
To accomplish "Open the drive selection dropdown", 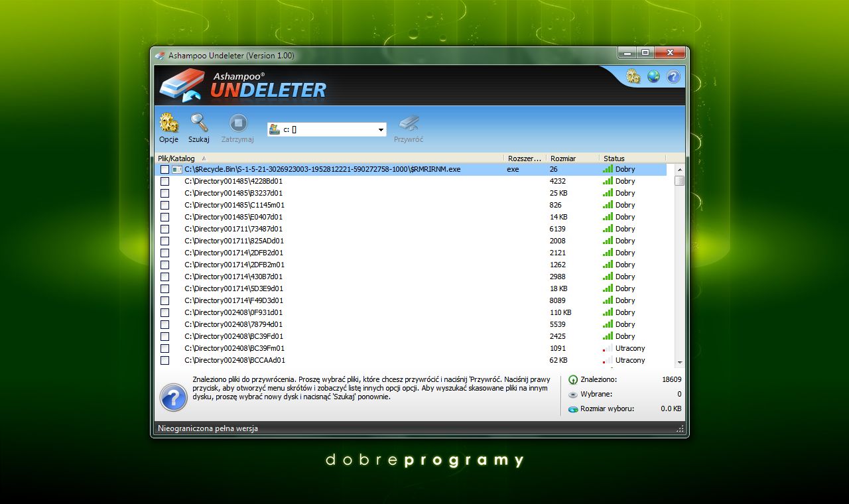I will (x=380, y=130).
